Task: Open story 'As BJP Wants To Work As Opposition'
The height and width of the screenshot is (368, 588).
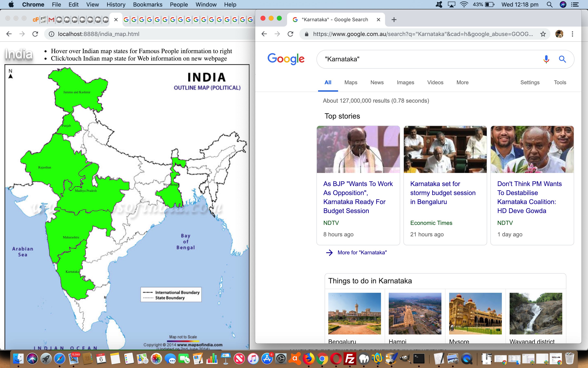Action: [358, 197]
